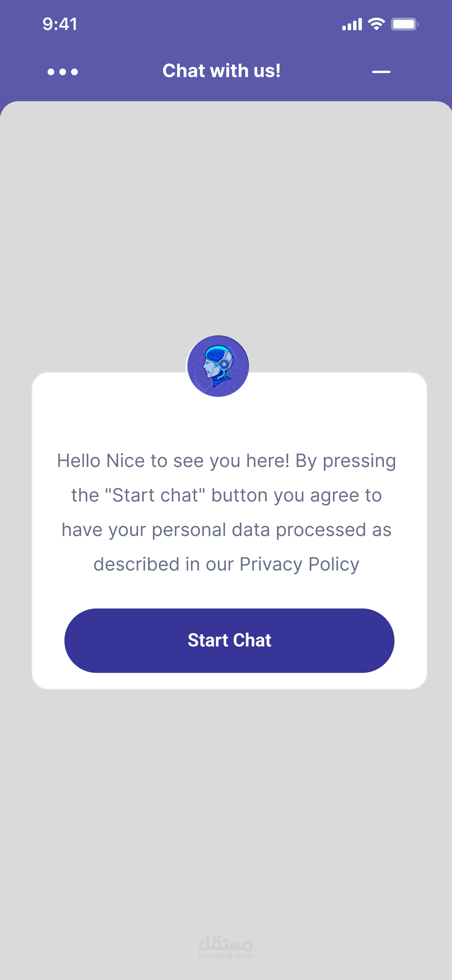Click the mostaql.com watermark text
Viewport: 452px width, 980px height.
coord(226,956)
